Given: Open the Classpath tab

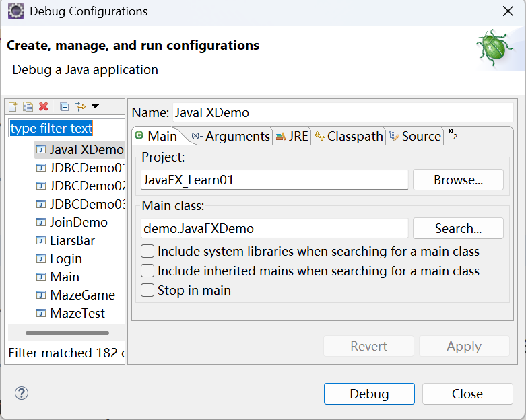Looking at the screenshot, I should point(348,136).
